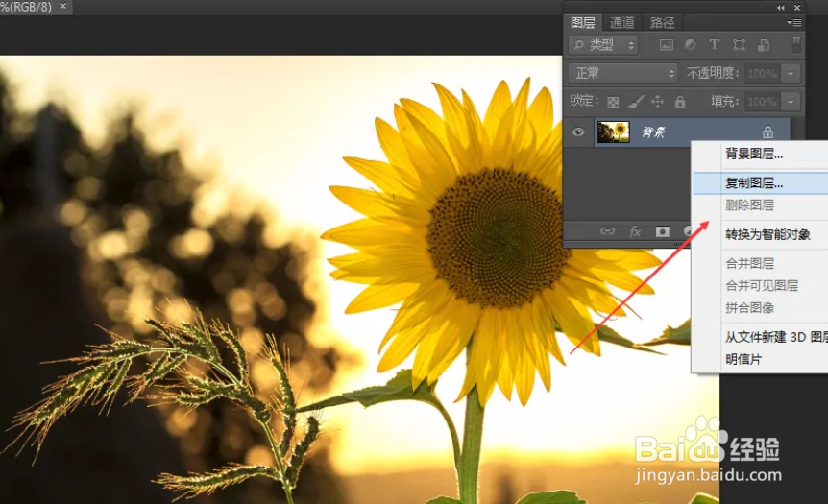Filter layers by pixel layers icon
Screen dimensions: 828x504
click(667, 45)
